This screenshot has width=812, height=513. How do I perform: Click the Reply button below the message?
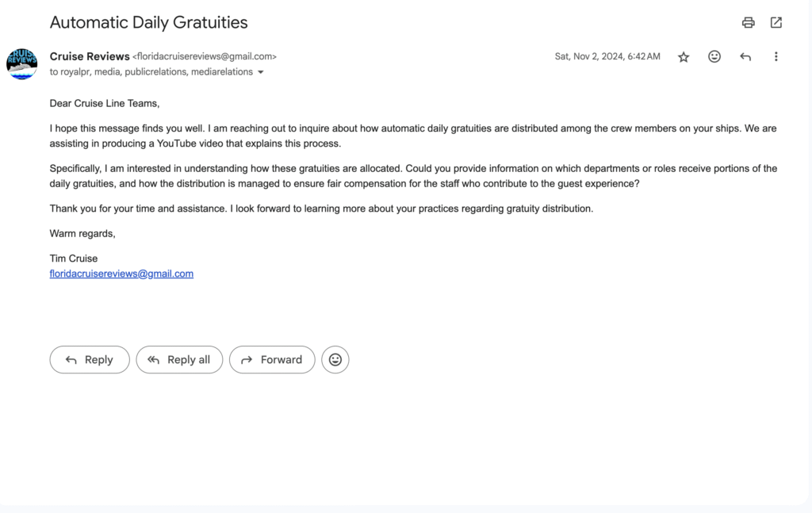pos(90,360)
